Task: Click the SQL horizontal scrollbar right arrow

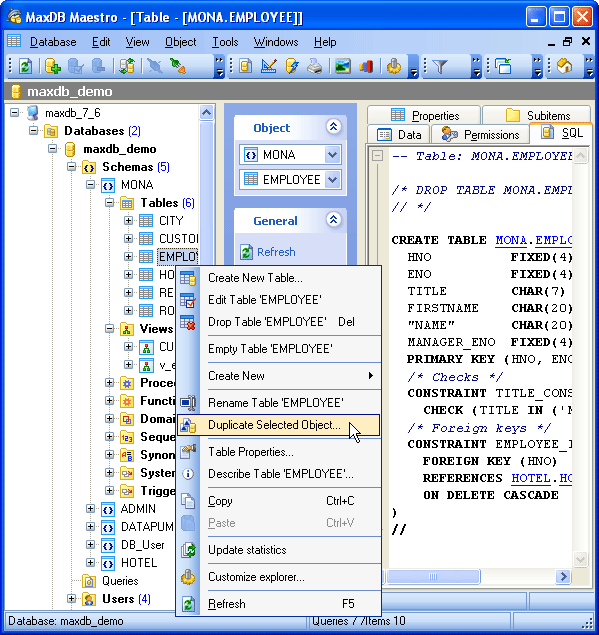Action: [x=563, y=576]
